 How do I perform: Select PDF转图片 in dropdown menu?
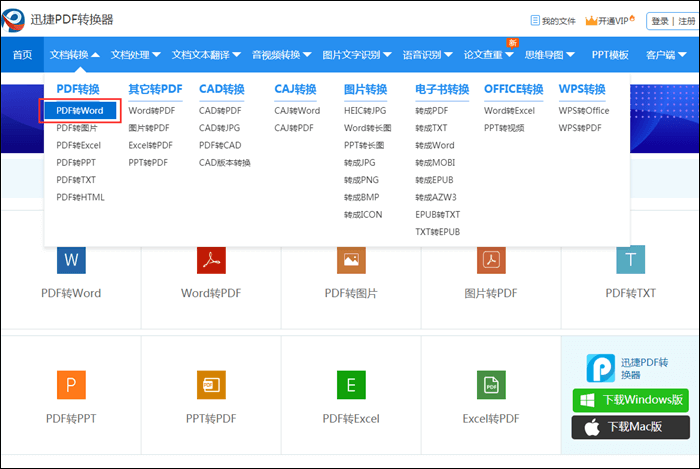[x=77, y=128]
